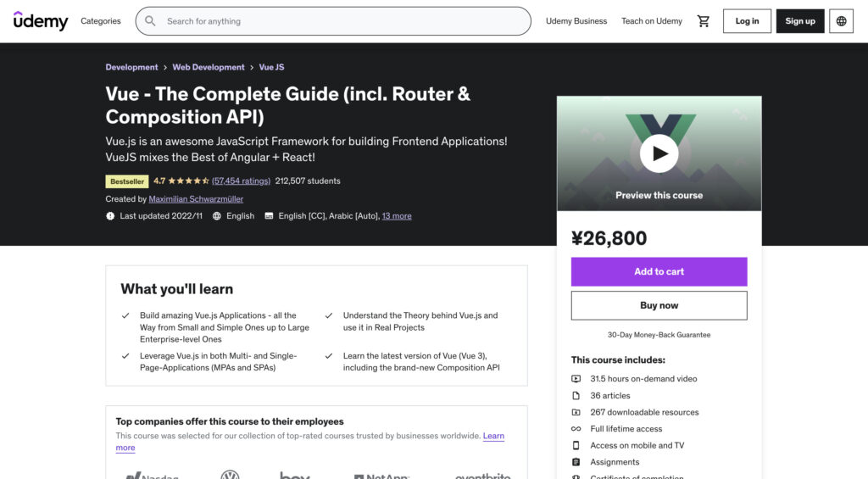Viewport: 868px width, 479px height.
Task: Click the course preview thumbnail image
Action: (659, 153)
